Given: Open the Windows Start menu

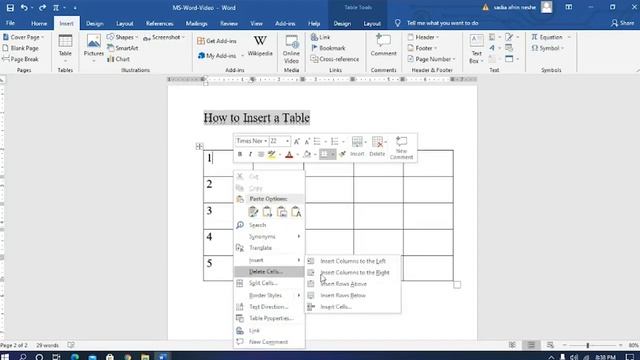Looking at the screenshot, I should (5, 357).
